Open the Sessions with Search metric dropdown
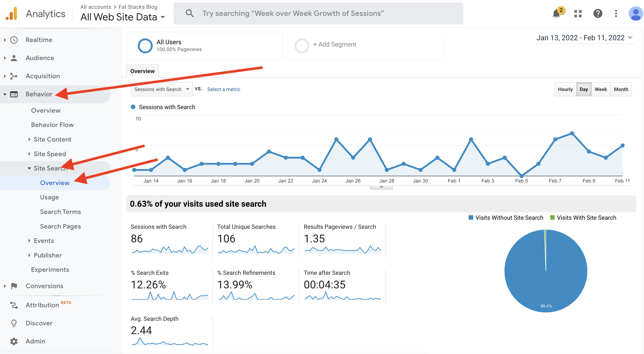Viewport: 644px width, 354px height. click(x=162, y=89)
